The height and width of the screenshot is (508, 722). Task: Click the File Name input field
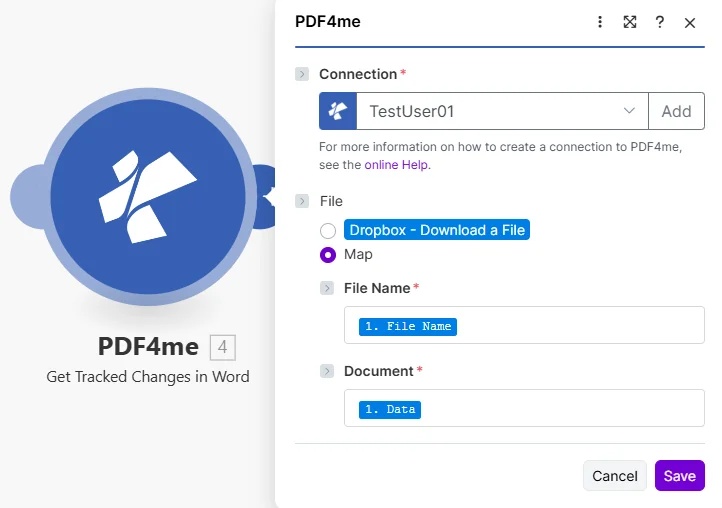click(x=524, y=325)
